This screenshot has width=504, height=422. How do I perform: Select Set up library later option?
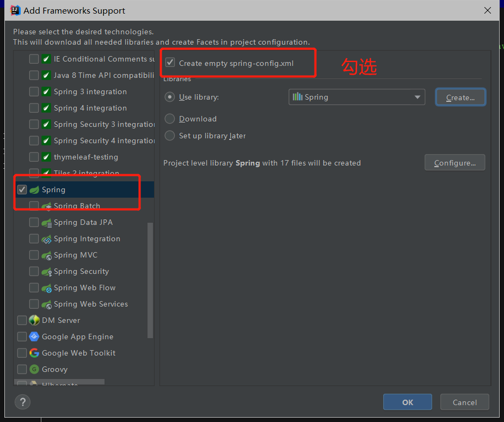click(170, 136)
